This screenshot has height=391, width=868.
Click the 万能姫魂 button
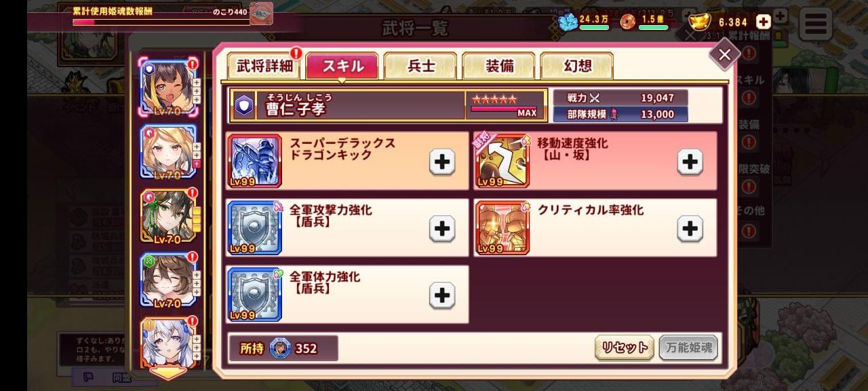[688, 348]
